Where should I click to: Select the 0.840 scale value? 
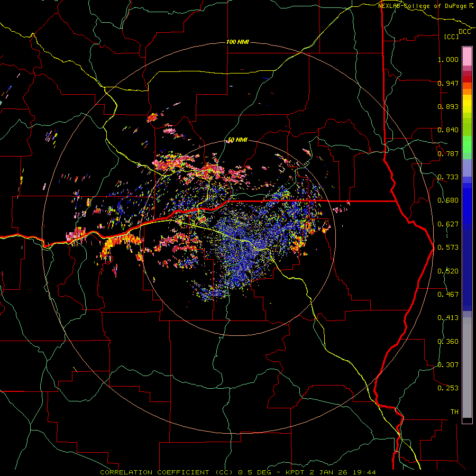448,130
